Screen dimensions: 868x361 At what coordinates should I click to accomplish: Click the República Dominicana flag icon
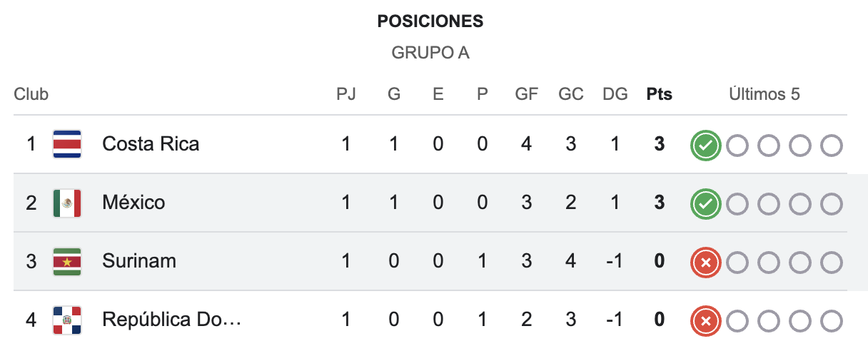(67, 320)
